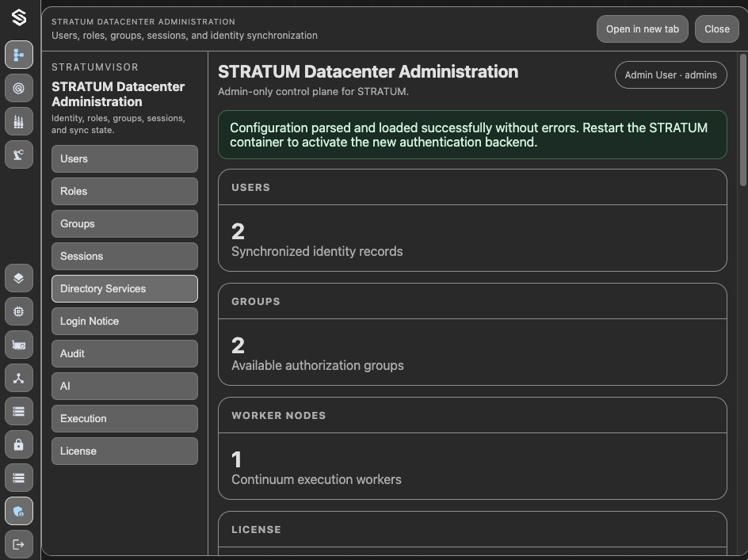This screenshot has width=748, height=560.
Task: Open the Login Notice section
Action: 124,321
